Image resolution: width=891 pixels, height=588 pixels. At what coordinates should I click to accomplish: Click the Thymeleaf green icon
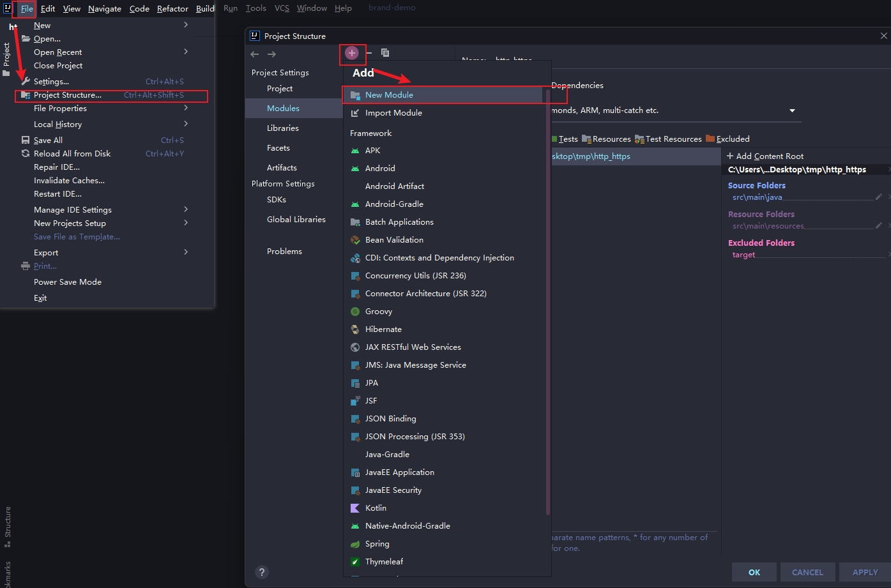pos(355,562)
